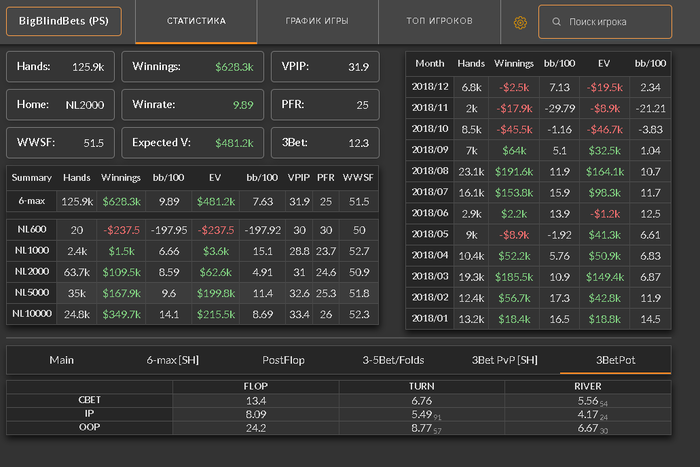Open the ГРАФИК ИГРЫ tab
Image resolution: width=700 pixels, height=467 pixels.
[x=317, y=21]
